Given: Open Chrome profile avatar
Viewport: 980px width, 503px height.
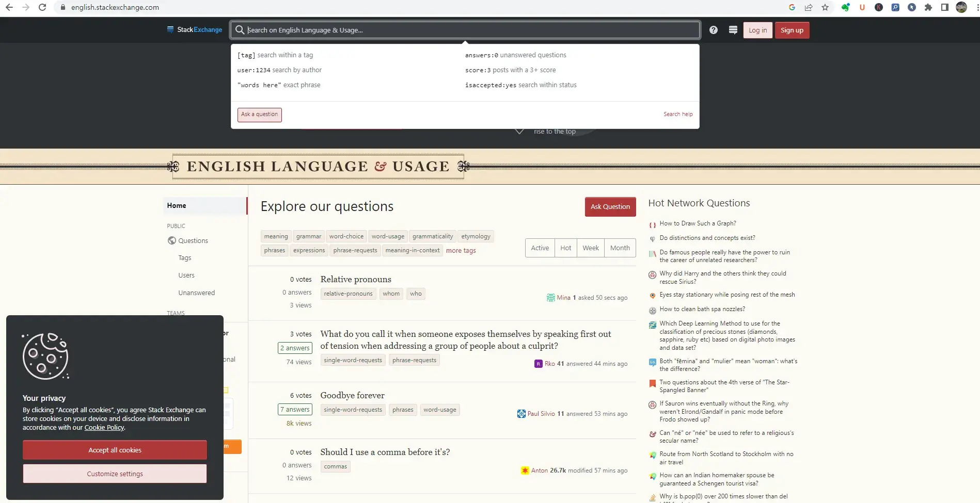Looking at the screenshot, I should point(961,7).
